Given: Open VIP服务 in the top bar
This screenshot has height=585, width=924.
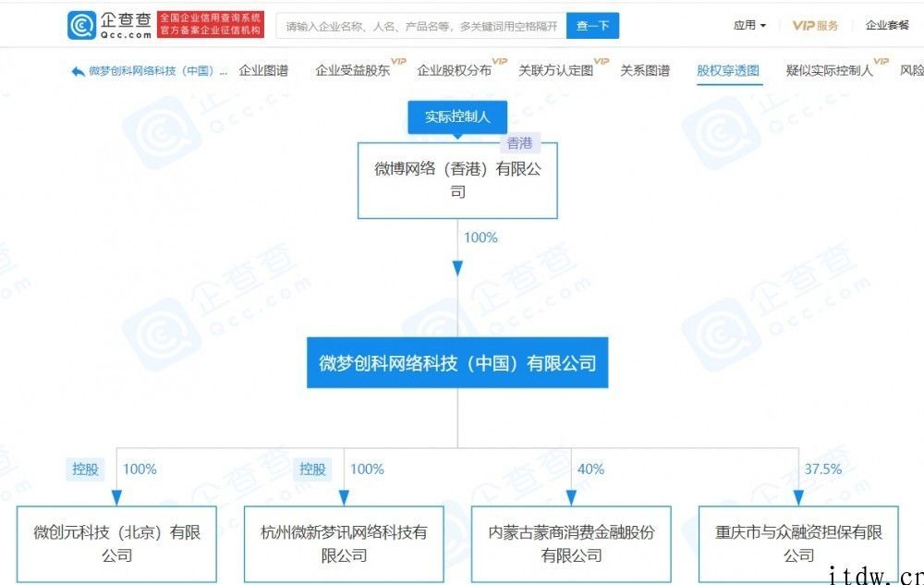Looking at the screenshot, I should pos(815,25).
